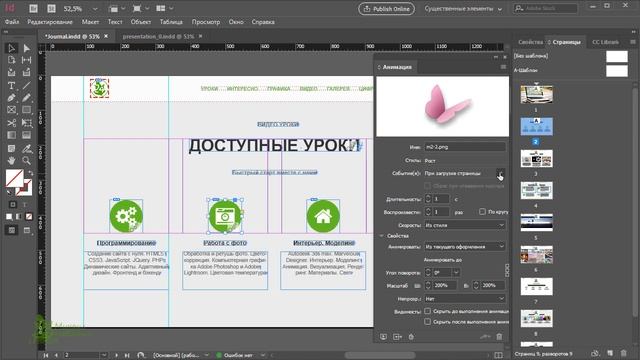Select the Page tool
This screenshot has width=640, height=360.
[x=11, y=60]
